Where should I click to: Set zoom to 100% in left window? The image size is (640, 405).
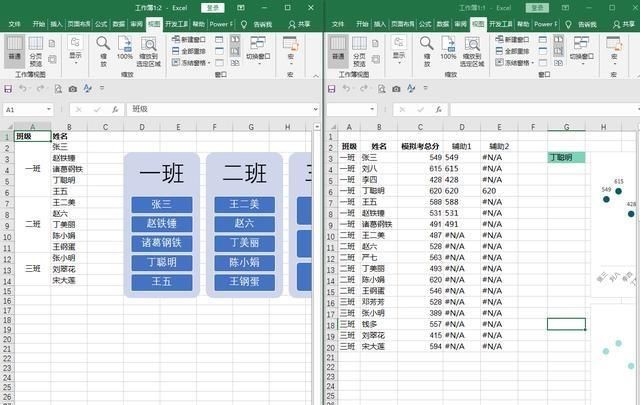(x=125, y=48)
